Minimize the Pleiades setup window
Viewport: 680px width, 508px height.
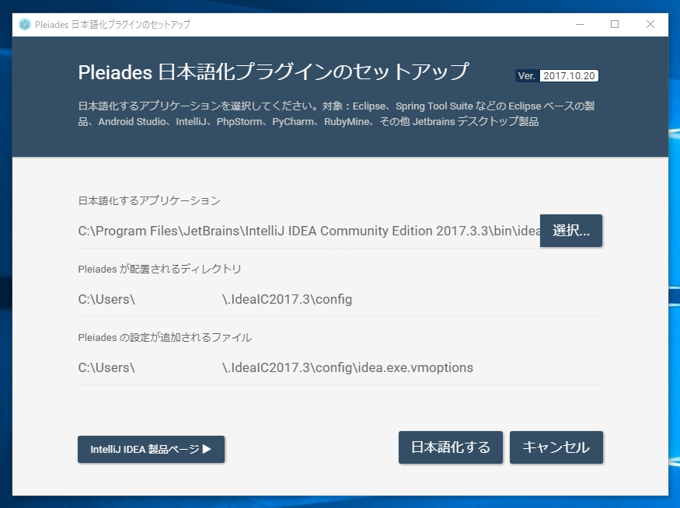coord(580,24)
